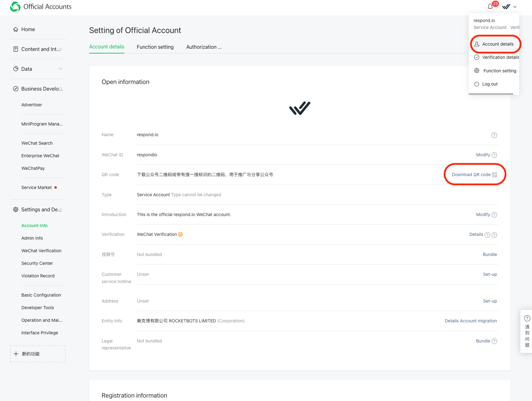Expand the Data sidebar section

pos(60,69)
